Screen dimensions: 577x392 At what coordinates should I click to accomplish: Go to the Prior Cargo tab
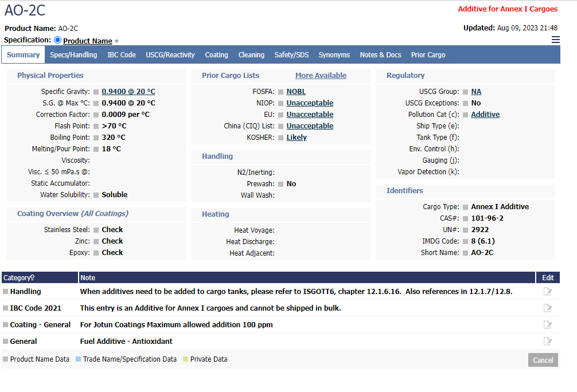click(x=428, y=55)
